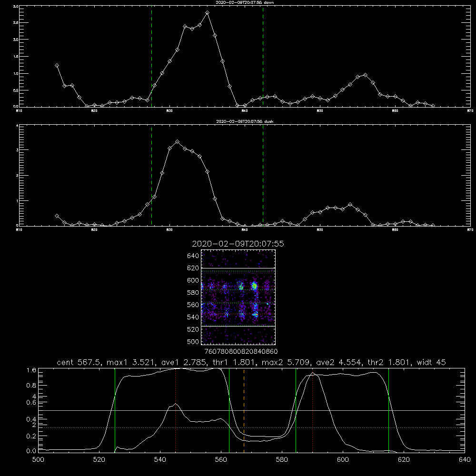Click the solid white horizontal line in bottom plot

point(251,410)
